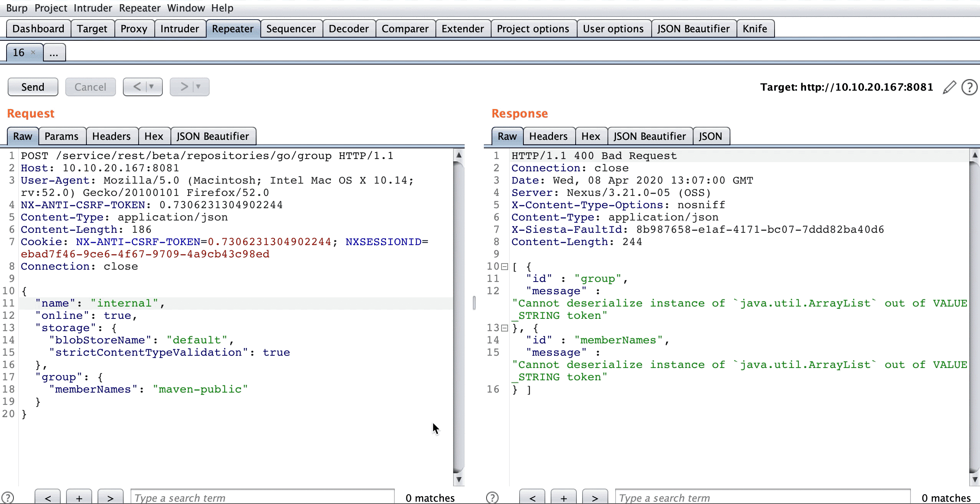The image size is (980, 504).
Task: Open the Help menu
Action: click(222, 8)
